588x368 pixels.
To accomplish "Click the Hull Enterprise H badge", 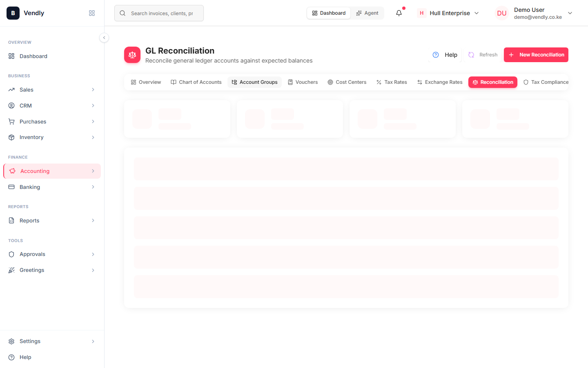I will click(422, 13).
